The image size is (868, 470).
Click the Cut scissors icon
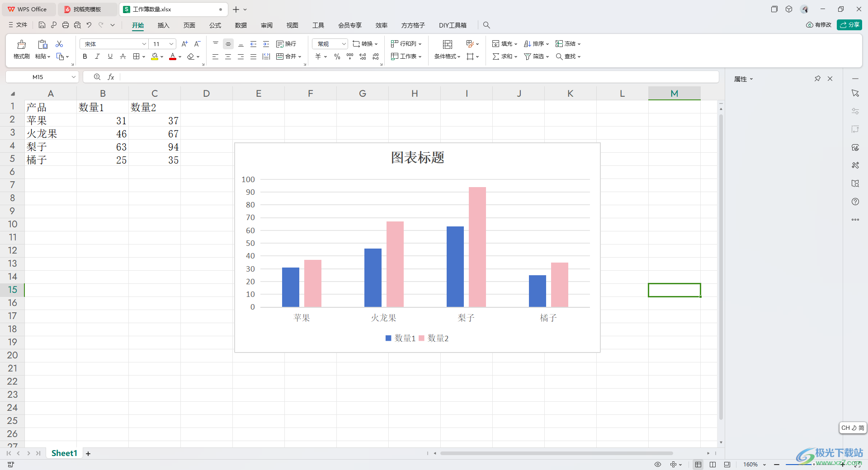pos(59,44)
